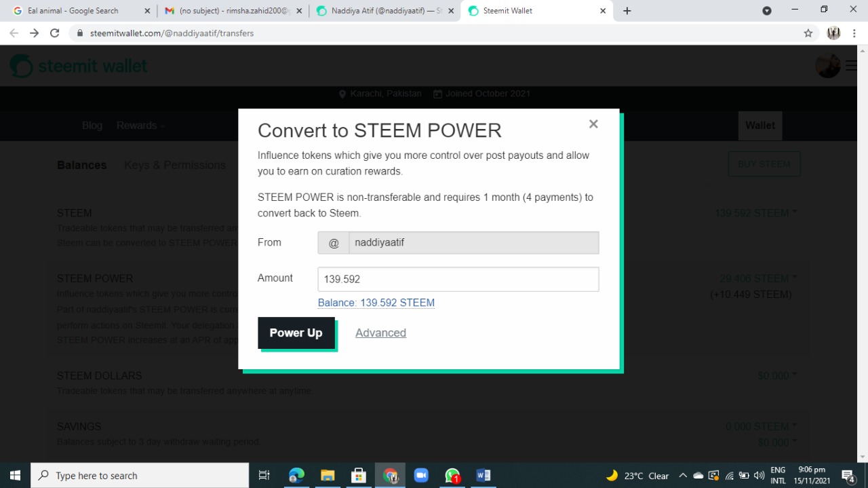Close the Steemit Wallet browser tab
The width and height of the screenshot is (868, 488).
click(x=603, y=11)
